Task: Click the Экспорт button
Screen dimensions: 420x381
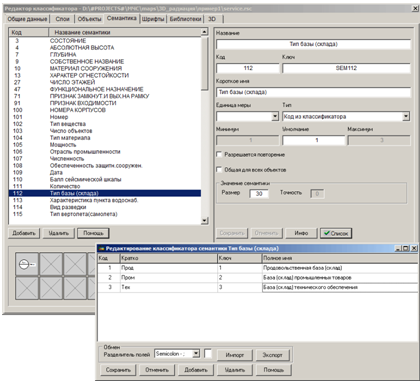Action: pos(272,355)
